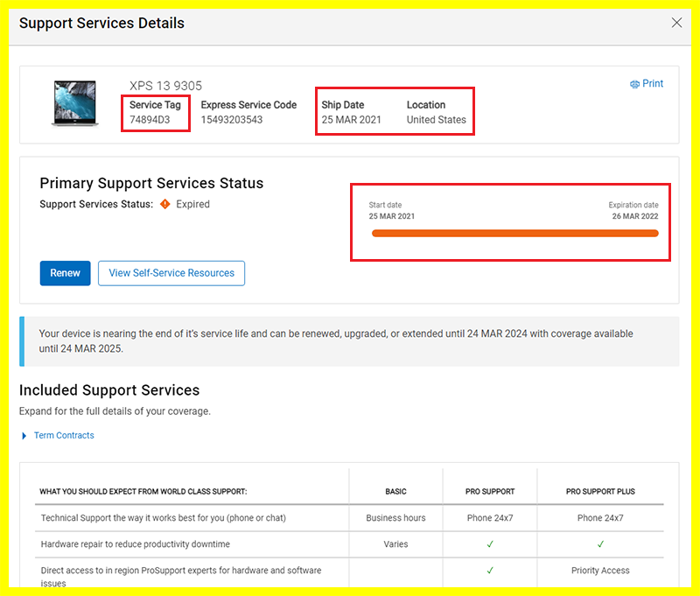700x596 pixels.
Task: Expand the Term Contracts disclosure triangle
Action: pyautogui.click(x=24, y=436)
